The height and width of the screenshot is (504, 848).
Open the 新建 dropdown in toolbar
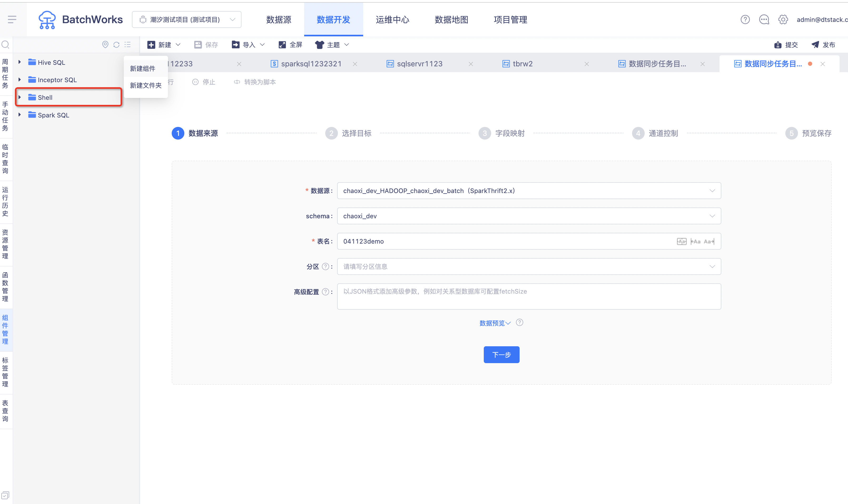point(164,45)
